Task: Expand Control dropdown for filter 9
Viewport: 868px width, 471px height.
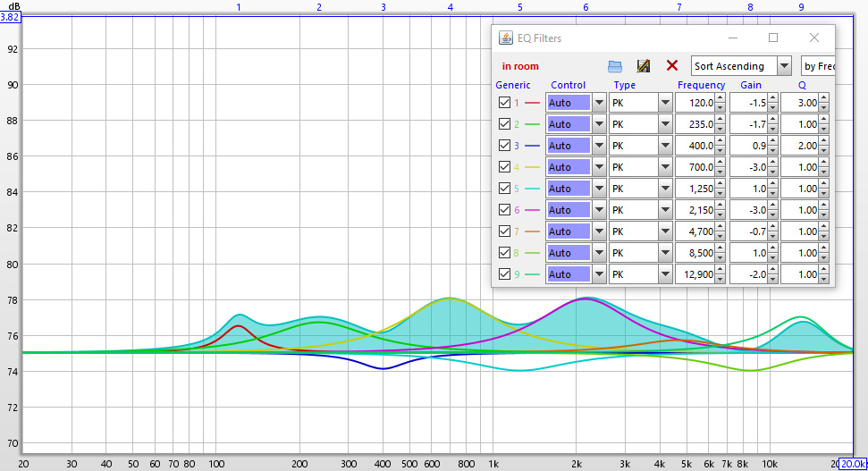Action: coord(599,274)
